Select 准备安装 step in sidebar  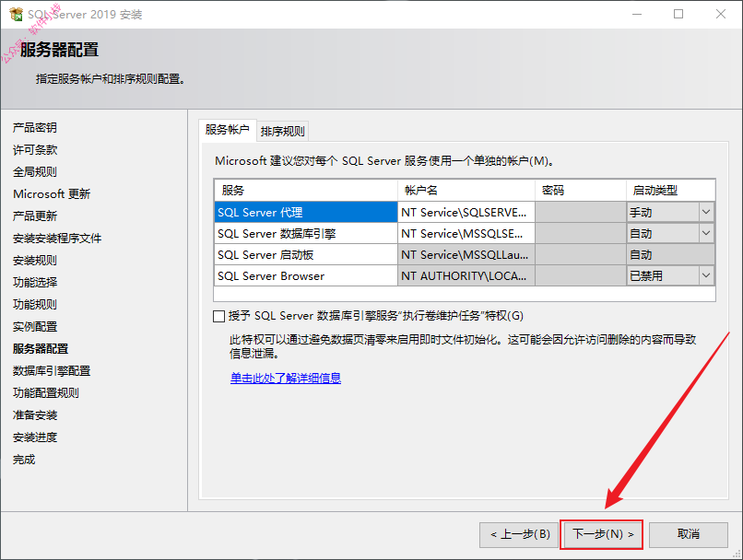coord(35,415)
